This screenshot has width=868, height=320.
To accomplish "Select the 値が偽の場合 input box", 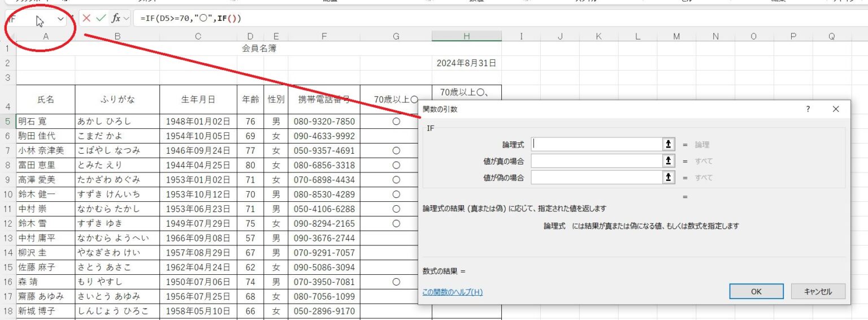I will [596, 178].
